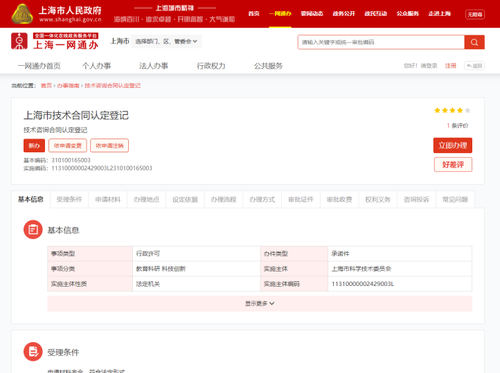Click the 请登录 login link
Image resolution: width=500 pixels, height=373 pixels.
pyautogui.click(x=429, y=66)
